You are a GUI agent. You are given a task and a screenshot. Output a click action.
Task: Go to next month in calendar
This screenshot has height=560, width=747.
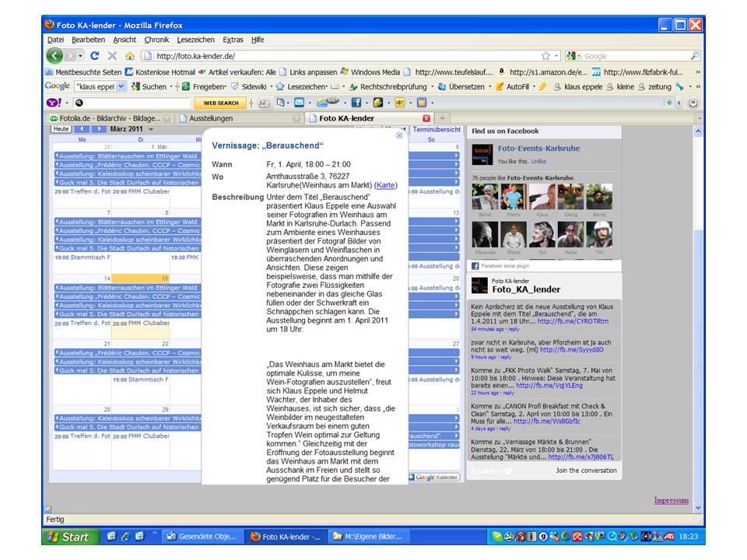[x=99, y=129]
